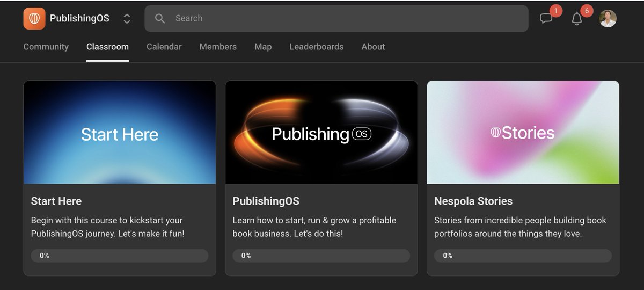Image resolution: width=644 pixels, height=290 pixels.
Task: Go to the Members tab
Action: tap(218, 47)
